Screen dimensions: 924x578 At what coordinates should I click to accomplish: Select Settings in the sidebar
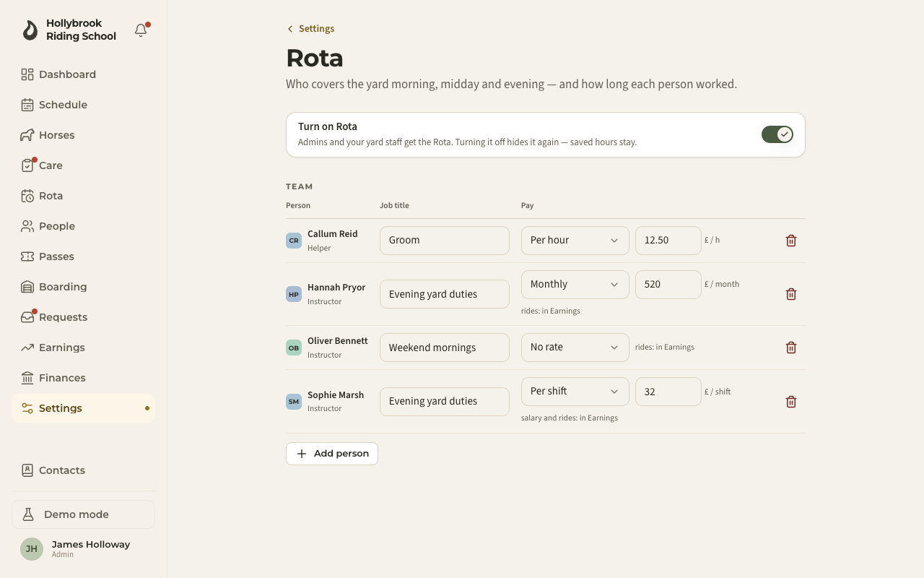83,408
